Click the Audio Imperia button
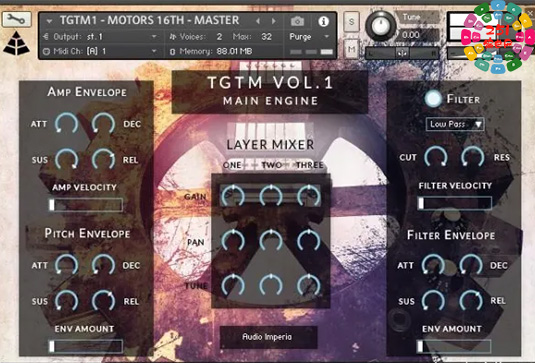 269,337
